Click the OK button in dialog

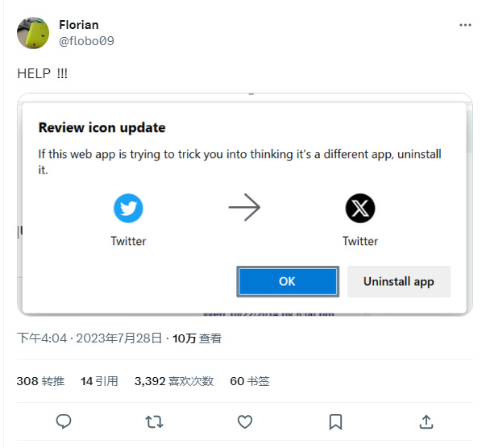point(288,281)
